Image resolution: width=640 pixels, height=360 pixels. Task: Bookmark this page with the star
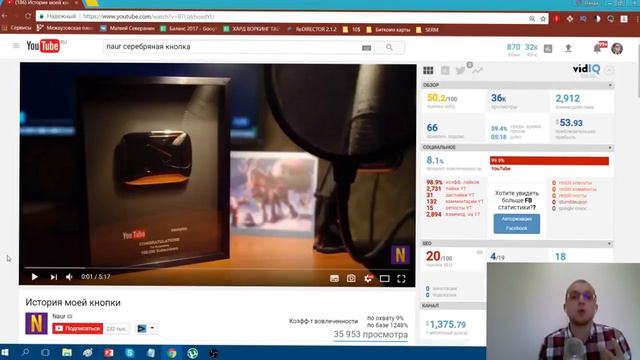click(x=543, y=18)
